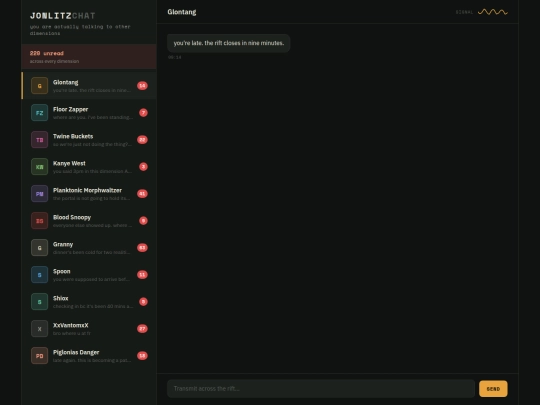
Task: Click the Blood Snoopy avatar icon
Action: [x=40, y=221]
